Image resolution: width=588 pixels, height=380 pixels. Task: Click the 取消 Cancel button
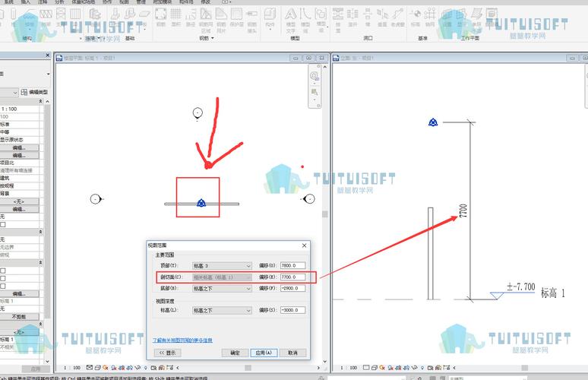pos(293,353)
